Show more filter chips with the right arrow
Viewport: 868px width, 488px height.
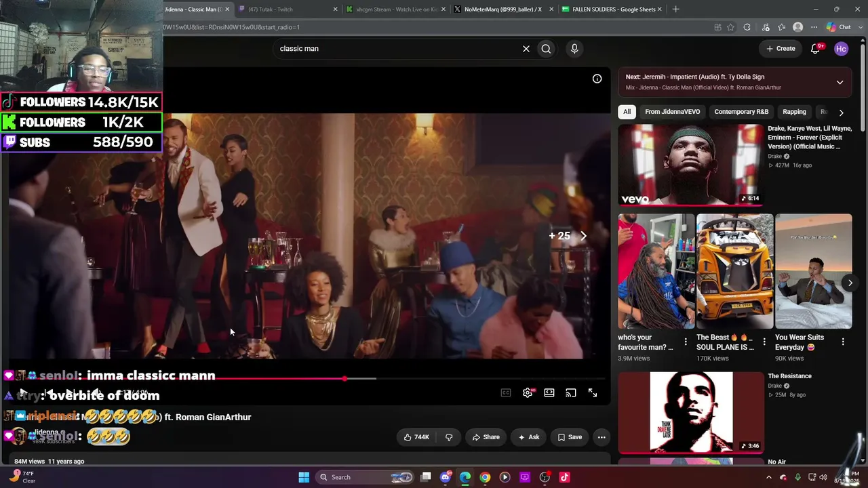pyautogui.click(x=841, y=112)
